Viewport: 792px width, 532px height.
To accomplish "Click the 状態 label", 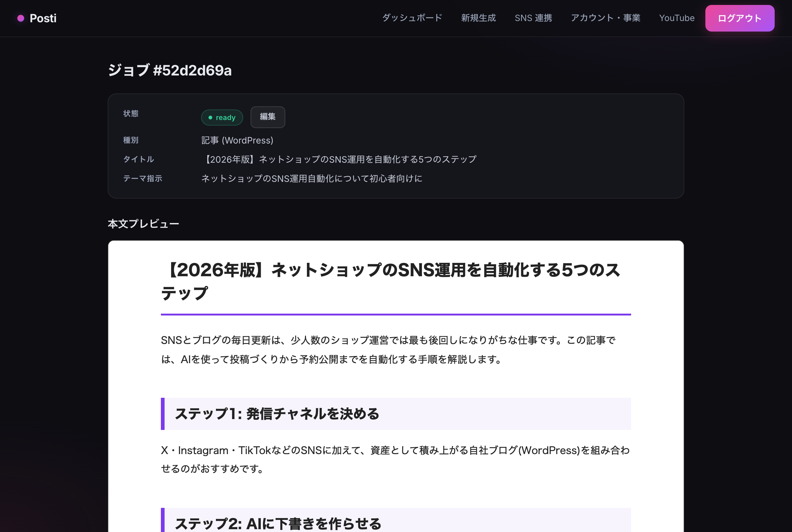I will tap(131, 113).
